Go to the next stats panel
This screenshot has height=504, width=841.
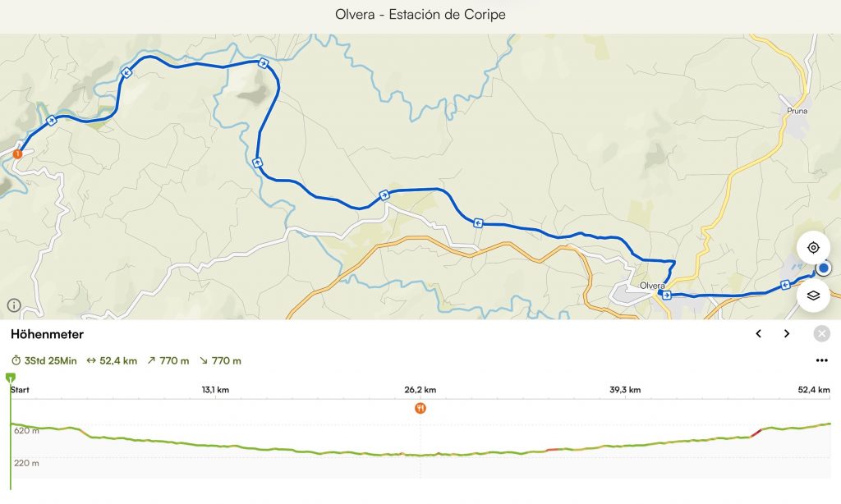coord(787,333)
